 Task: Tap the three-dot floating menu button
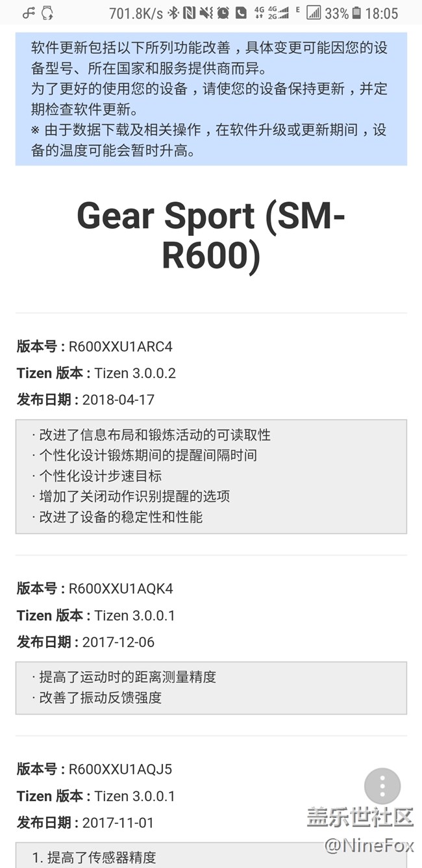[382, 786]
